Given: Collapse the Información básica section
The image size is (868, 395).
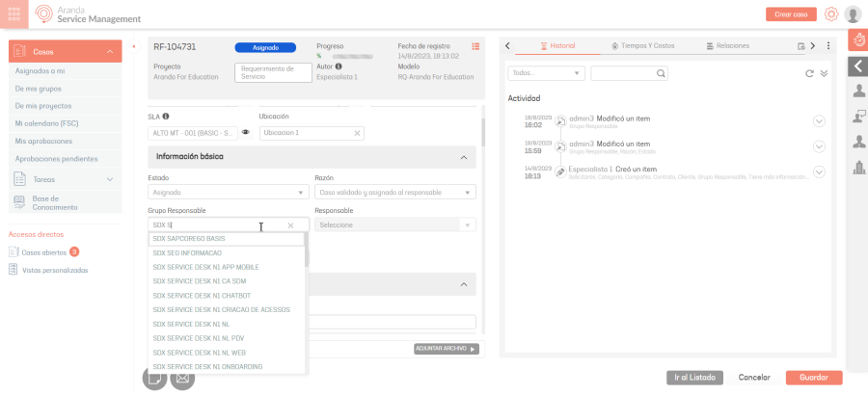Looking at the screenshot, I should pos(464,156).
